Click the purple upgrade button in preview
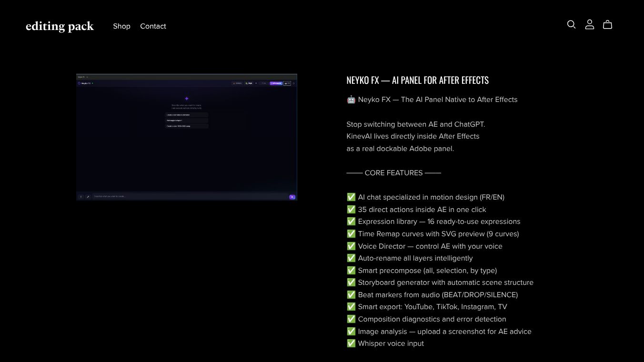Viewport: 644px width, 362px height. pyautogui.click(x=276, y=83)
